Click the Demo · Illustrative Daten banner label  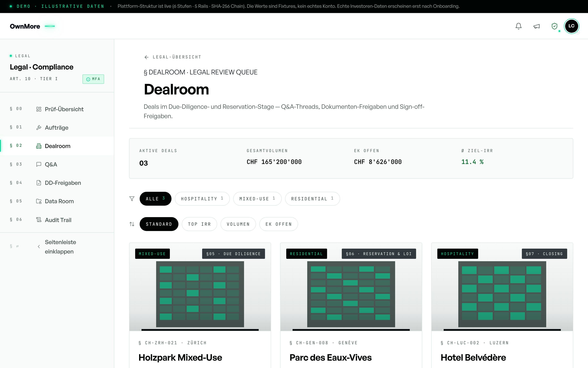pos(60,6)
